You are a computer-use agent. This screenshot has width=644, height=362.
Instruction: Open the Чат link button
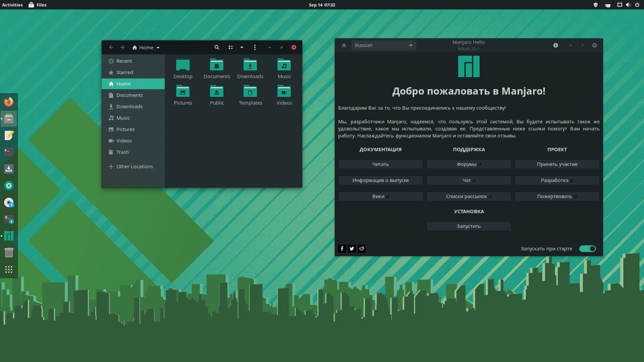(469, 180)
